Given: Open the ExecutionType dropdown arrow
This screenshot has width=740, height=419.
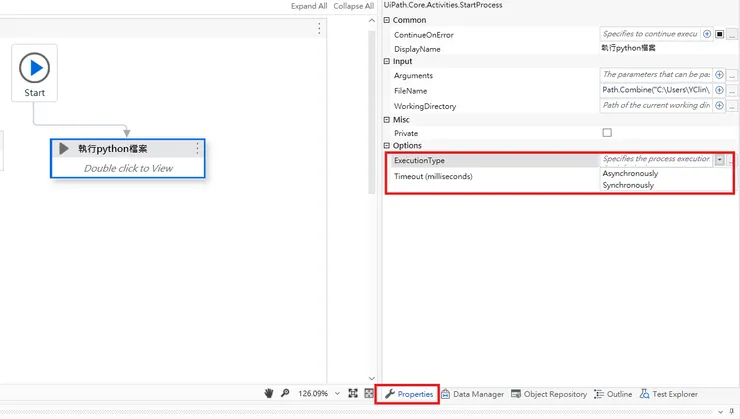Looking at the screenshot, I should 719,160.
